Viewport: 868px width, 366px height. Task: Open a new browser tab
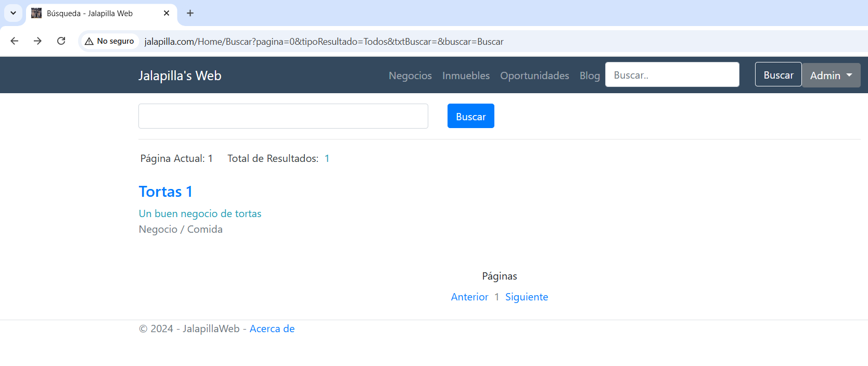[190, 13]
